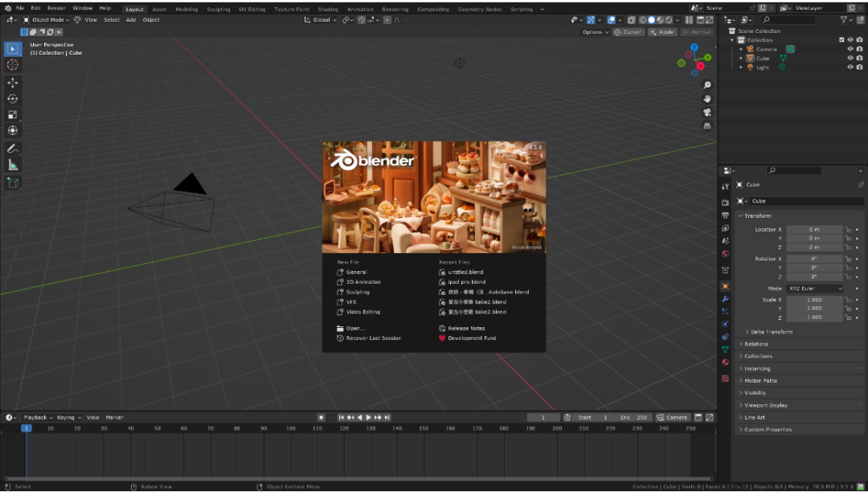This screenshot has height=492, width=868.
Task: Open the Texture properties checker tab
Action: pyautogui.click(x=725, y=379)
